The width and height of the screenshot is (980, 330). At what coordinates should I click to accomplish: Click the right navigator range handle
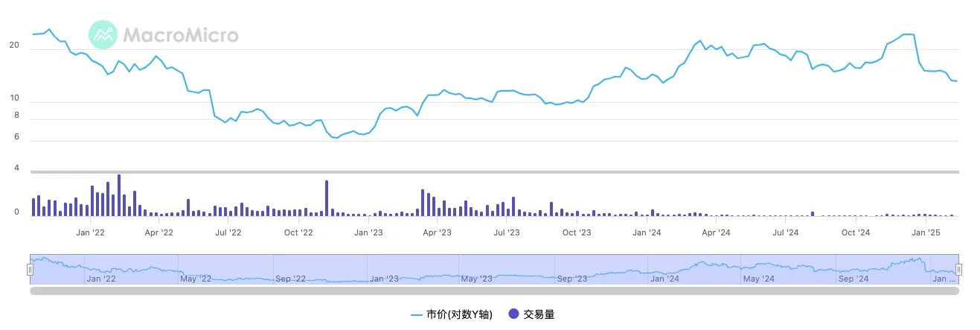pyautogui.click(x=958, y=270)
